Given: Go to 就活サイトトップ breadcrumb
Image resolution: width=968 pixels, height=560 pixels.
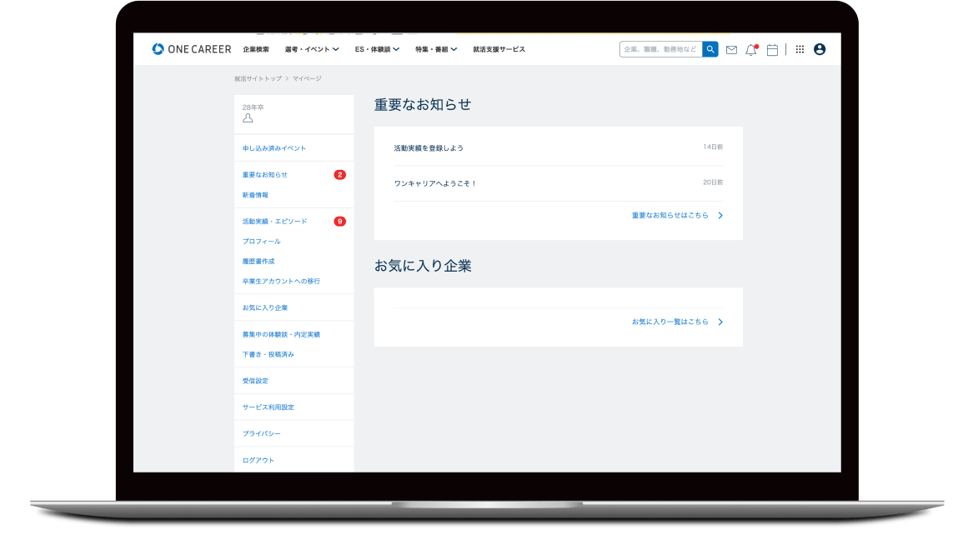Looking at the screenshot, I should coord(258,78).
